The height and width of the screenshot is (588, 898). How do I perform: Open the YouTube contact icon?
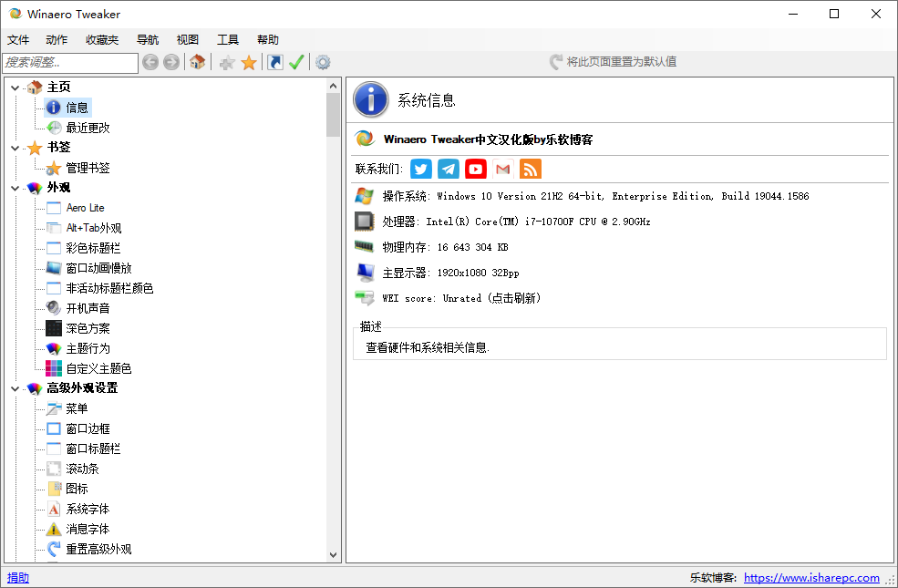point(476,169)
